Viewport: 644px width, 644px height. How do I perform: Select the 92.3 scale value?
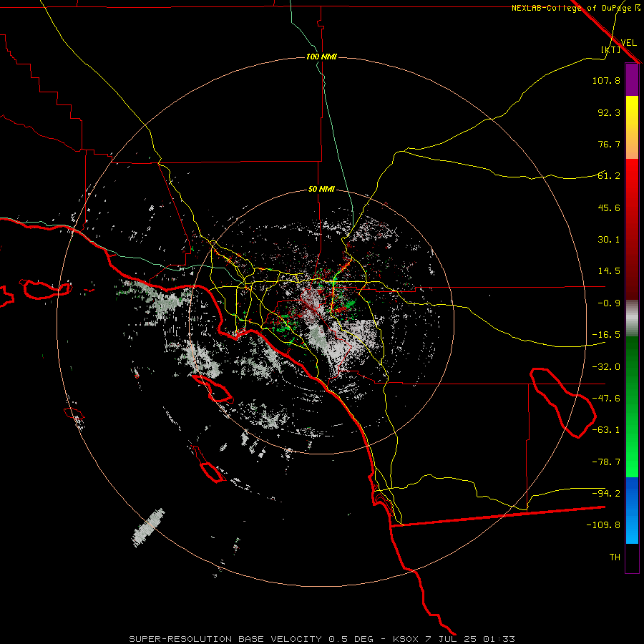[609, 112]
